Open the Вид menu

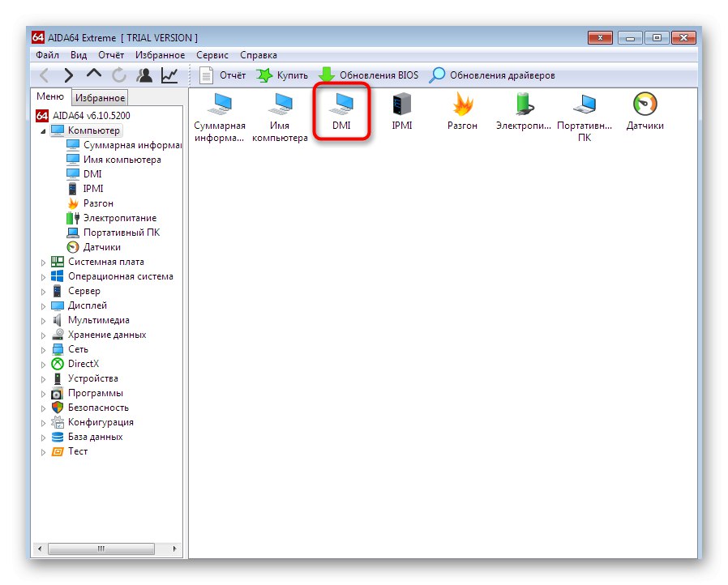(79, 55)
